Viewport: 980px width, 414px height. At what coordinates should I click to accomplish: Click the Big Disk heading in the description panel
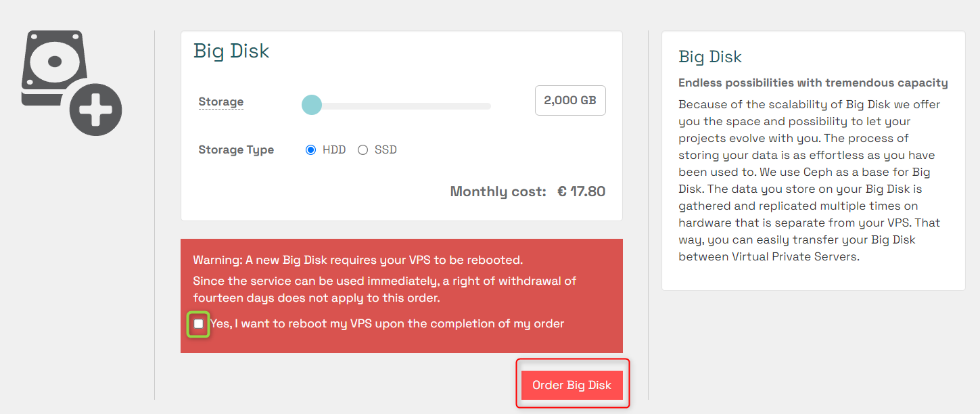[x=710, y=57]
